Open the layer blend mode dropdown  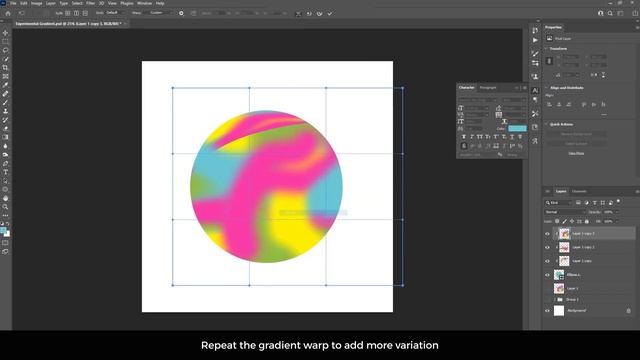coord(565,212)
